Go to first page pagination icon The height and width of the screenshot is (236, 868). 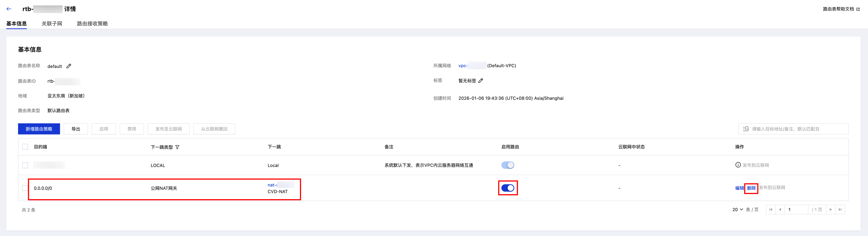tap(771, 210)
